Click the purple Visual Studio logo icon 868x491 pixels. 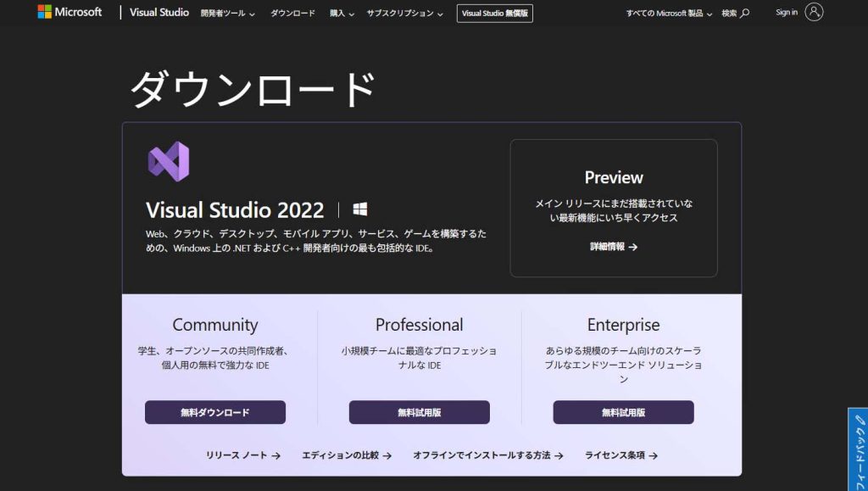coord(168,162)
